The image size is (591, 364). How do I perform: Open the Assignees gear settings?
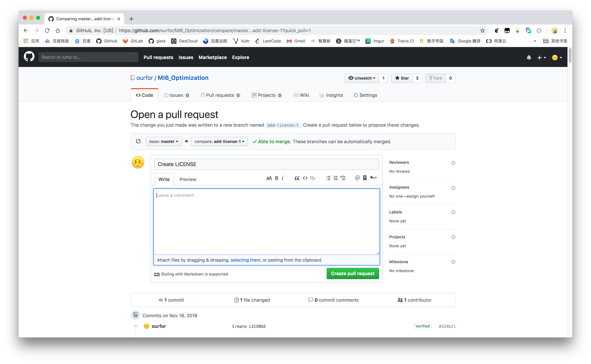point(453,188)
